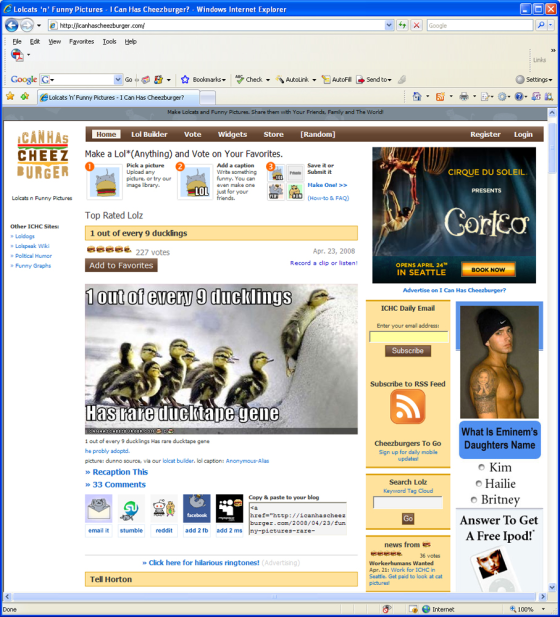Share using the reddit icon
The width and height of the screenshot is (560, 617).
[164, 509]
